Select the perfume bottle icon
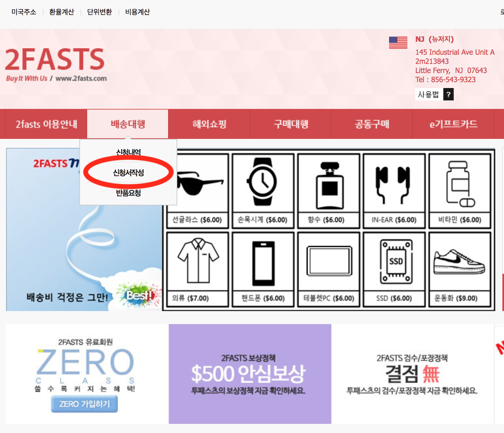Image resolution: width=504 pixels, height=433 pixels. point(330,185)
